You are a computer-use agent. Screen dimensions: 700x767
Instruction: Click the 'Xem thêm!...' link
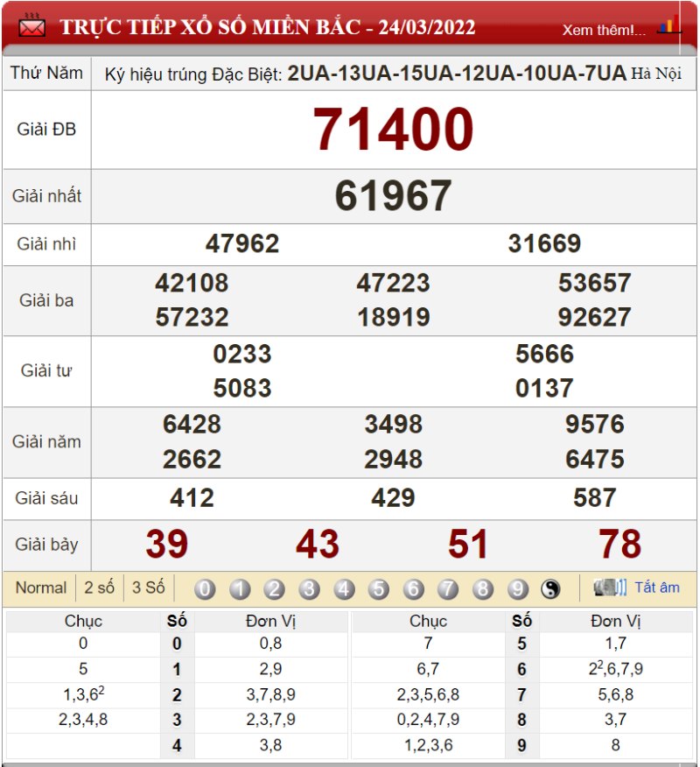(x=604, y=30)
